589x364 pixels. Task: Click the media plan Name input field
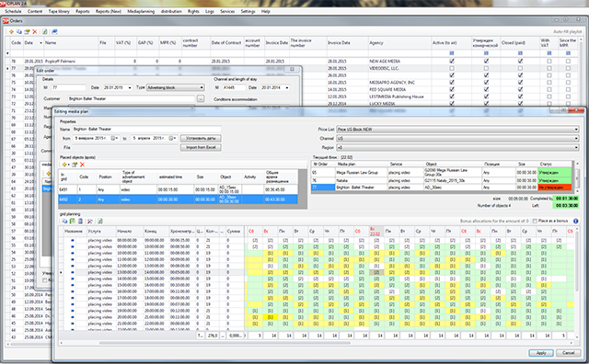tap(146, 129)
